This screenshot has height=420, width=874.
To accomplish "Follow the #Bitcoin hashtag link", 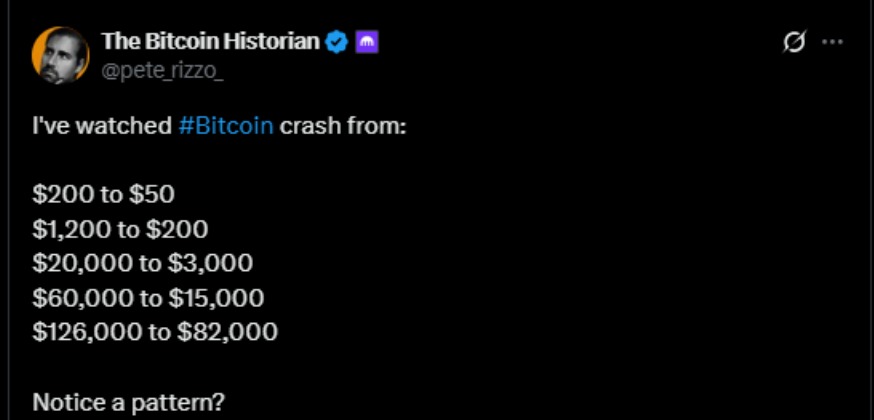I will click(x=226, y=132).
